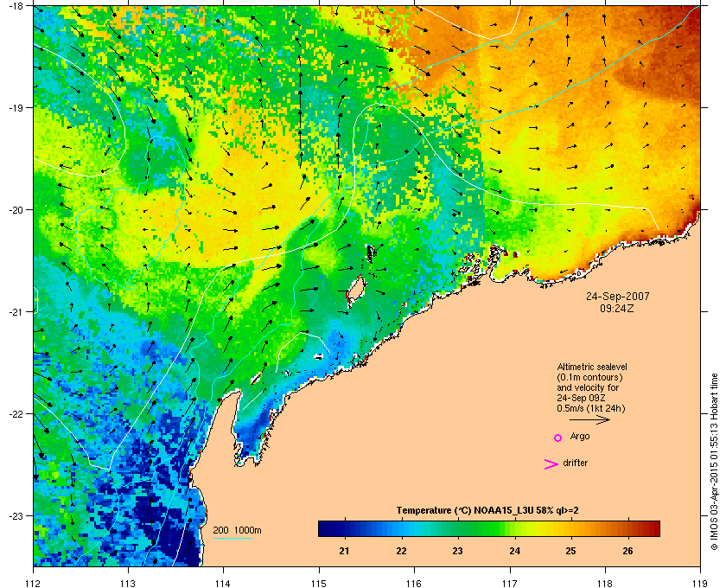Click the latitude axis label -22
This screenshot has width=726, height=588.
(15, 414)
